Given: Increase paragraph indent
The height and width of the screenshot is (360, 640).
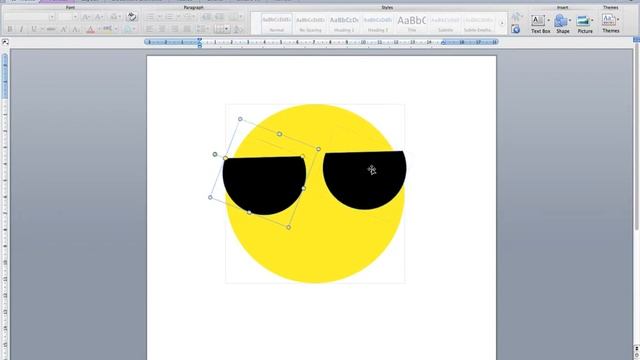Looking at the screenshot, I should 220,17.
